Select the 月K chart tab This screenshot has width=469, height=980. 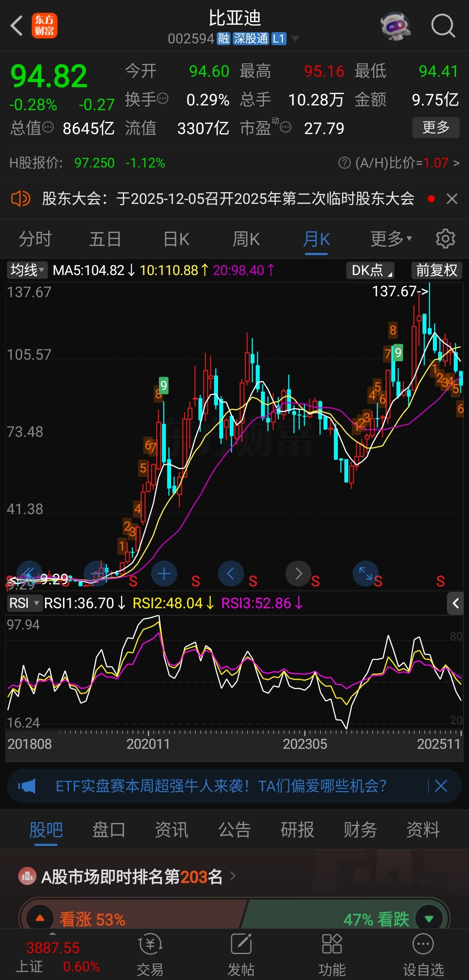click(x=317, y=239)
